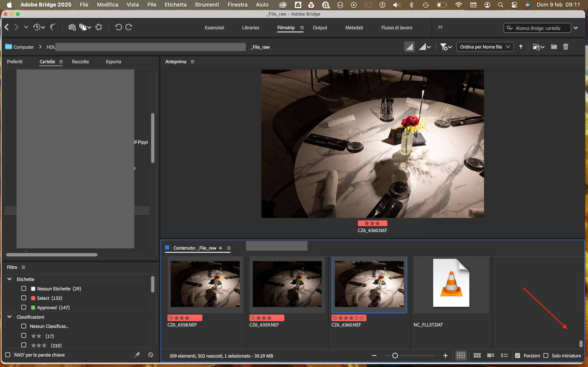Viewport: 588px width, 367px height.
Task: Enable Solo miniature checkbox
Action: pyautogui.click(x=546, y=356)
